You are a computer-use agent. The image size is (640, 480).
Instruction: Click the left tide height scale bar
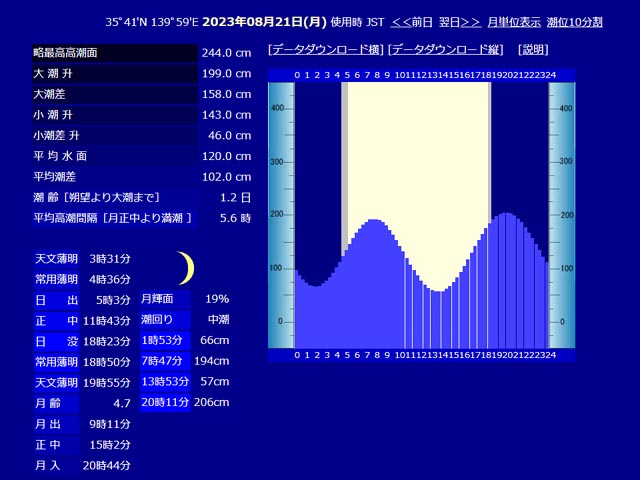coord(281,215)
